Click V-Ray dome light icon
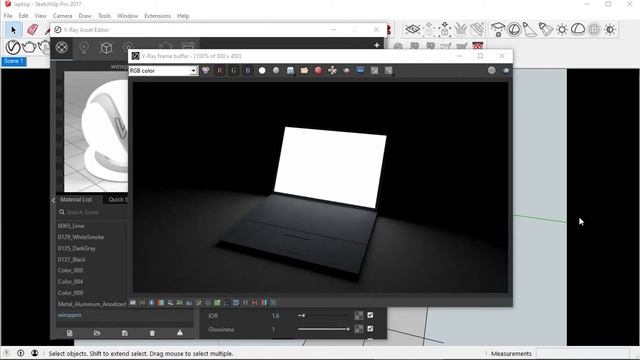 click(578, 29)
